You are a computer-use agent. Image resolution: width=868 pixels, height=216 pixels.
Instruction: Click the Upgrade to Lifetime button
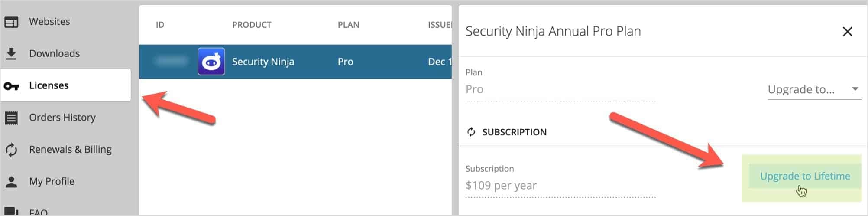pos(805,176)
